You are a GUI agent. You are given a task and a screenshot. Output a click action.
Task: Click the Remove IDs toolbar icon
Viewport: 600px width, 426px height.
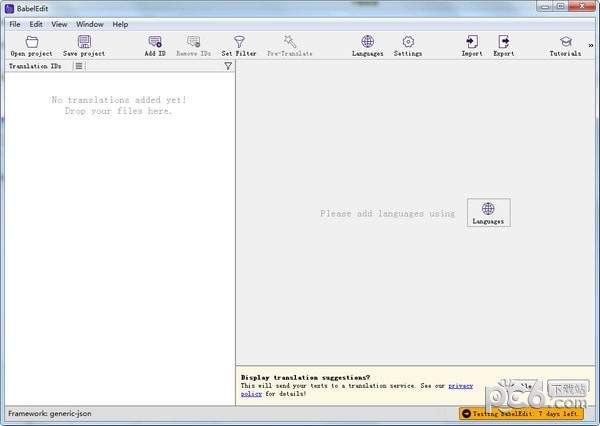(193, 42)
